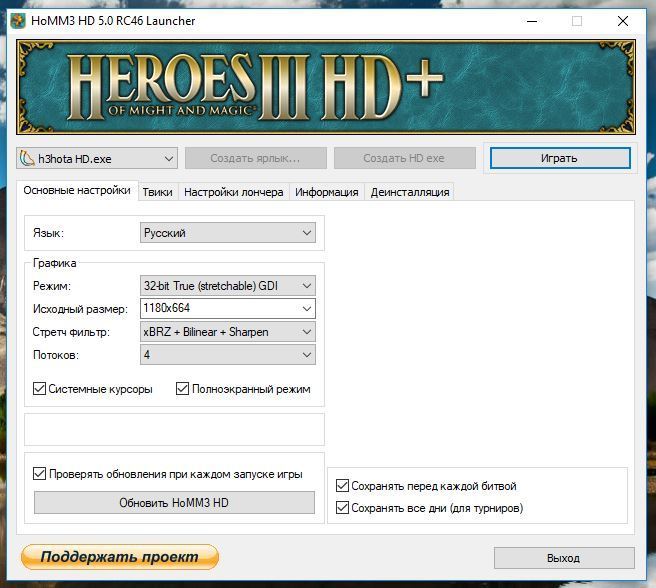Click the Heroes III HD+ banner image
656x588 pixels.
pos(326,87)
